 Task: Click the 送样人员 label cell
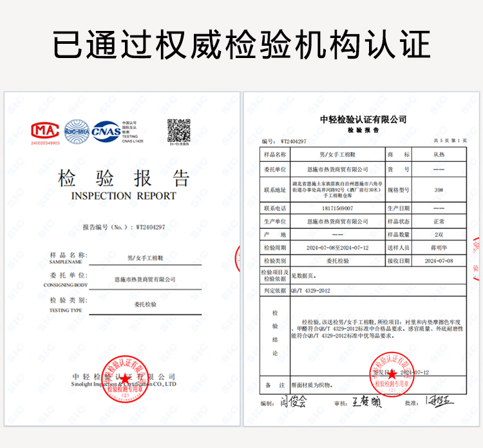pyautogui.click(x=399, y=248)
